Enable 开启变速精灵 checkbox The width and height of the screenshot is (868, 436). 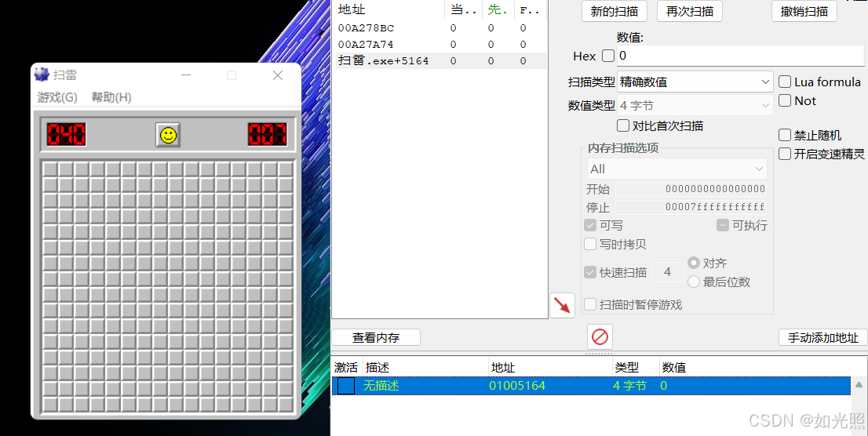pyautogui.click(x=784, y=154)
